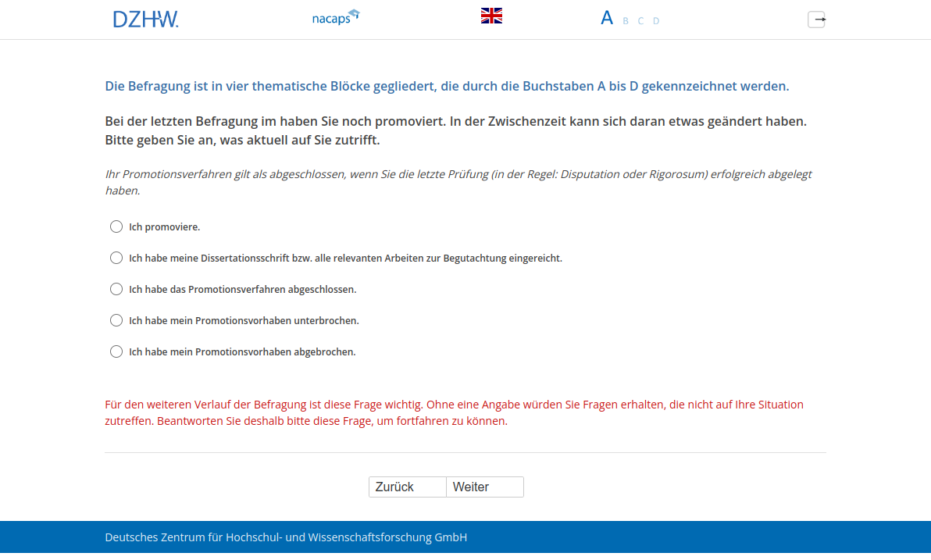Go to block D indicator
This screenshot has height=560, width=931.
pos(656,21)
